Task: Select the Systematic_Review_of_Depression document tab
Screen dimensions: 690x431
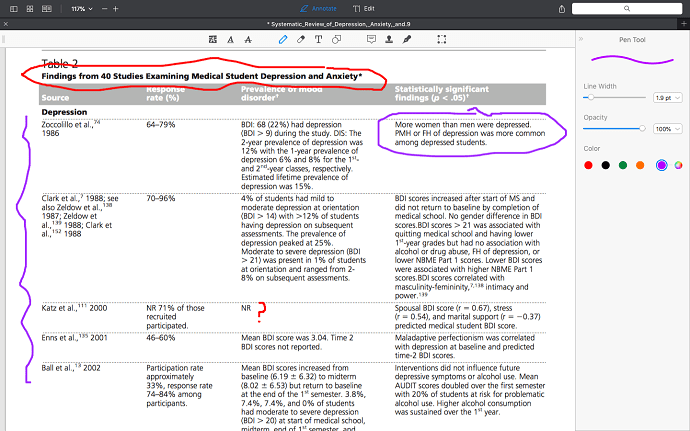Action: pyautogui.click(x=339, y=24)
